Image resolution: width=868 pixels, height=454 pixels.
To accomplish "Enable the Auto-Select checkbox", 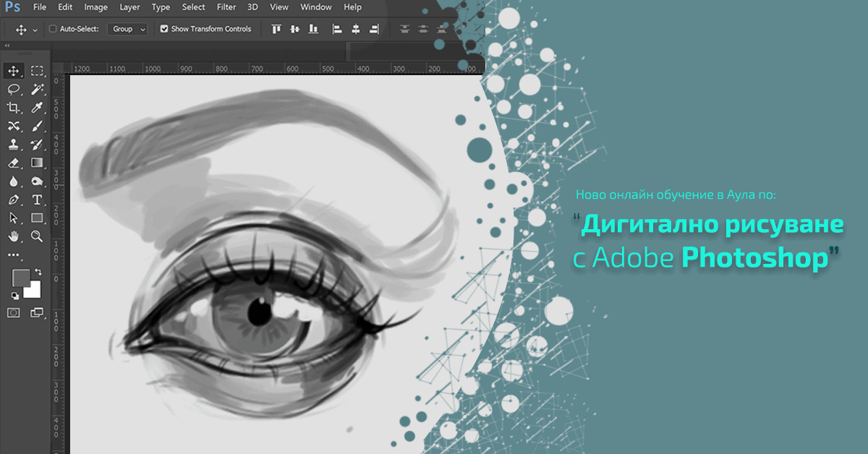I will pos(53,30).
